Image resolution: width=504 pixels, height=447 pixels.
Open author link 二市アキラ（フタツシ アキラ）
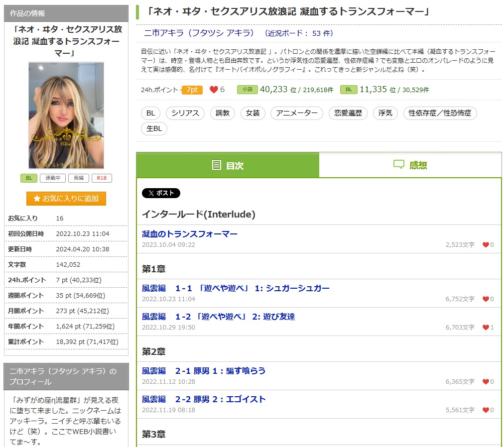[x=199, y=33]
